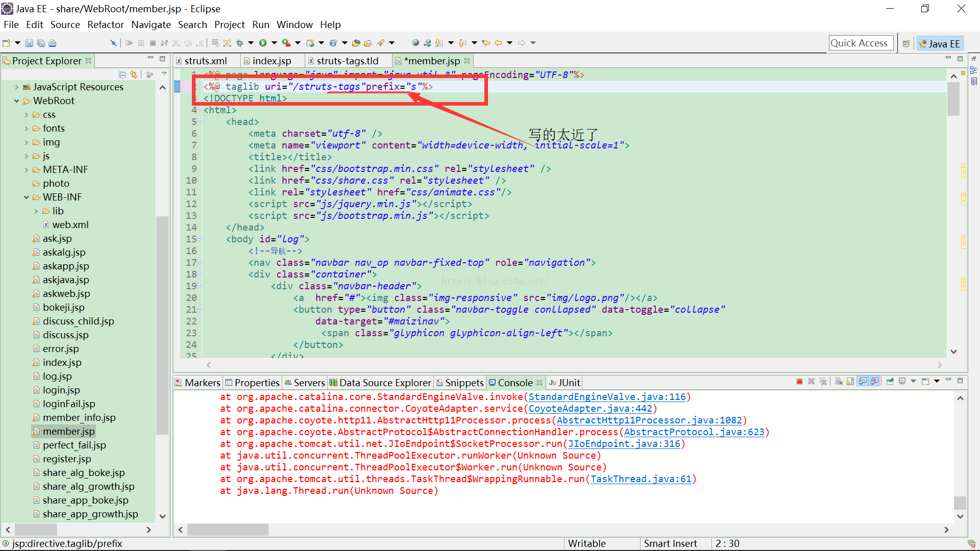Terminate the console process red square
Image resolution: width=980 pixels, height=551 pixels.
799,381
